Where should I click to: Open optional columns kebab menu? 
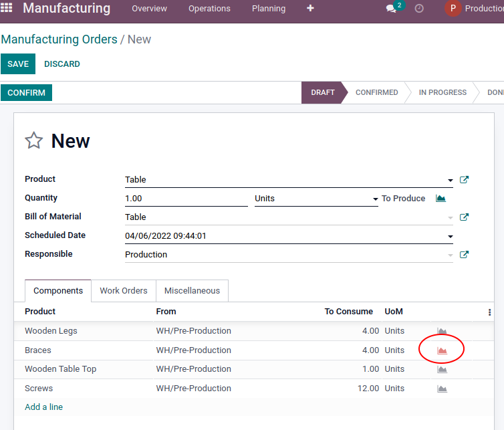pos(489,312)
